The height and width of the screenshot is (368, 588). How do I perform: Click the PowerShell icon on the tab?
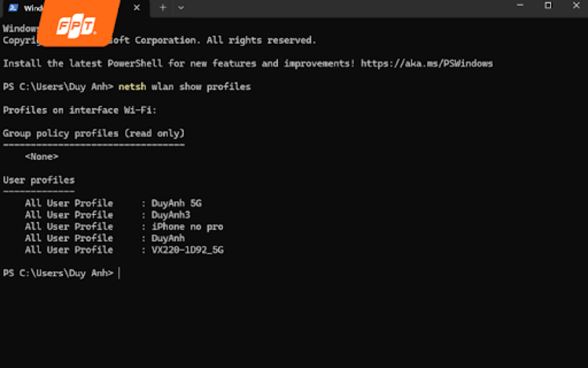[x=13, y=8]
